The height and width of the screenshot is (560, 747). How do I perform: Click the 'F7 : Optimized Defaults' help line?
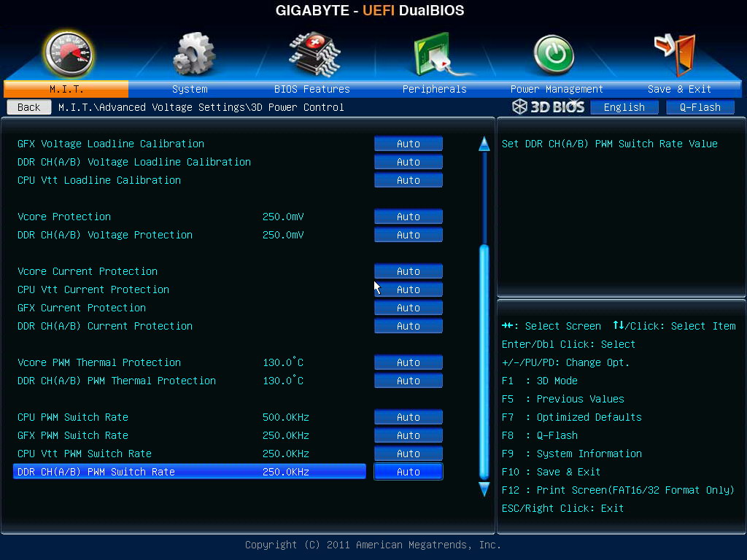572,417
